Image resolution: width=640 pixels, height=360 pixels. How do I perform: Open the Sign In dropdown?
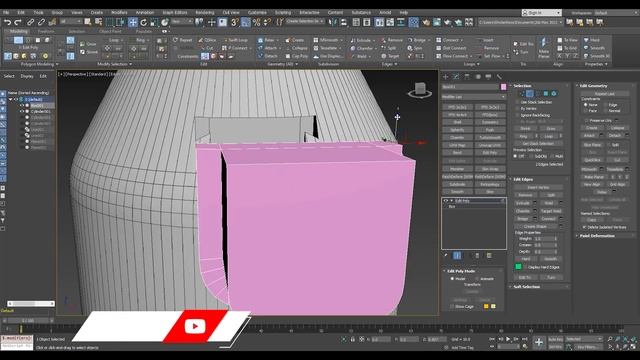542,13
